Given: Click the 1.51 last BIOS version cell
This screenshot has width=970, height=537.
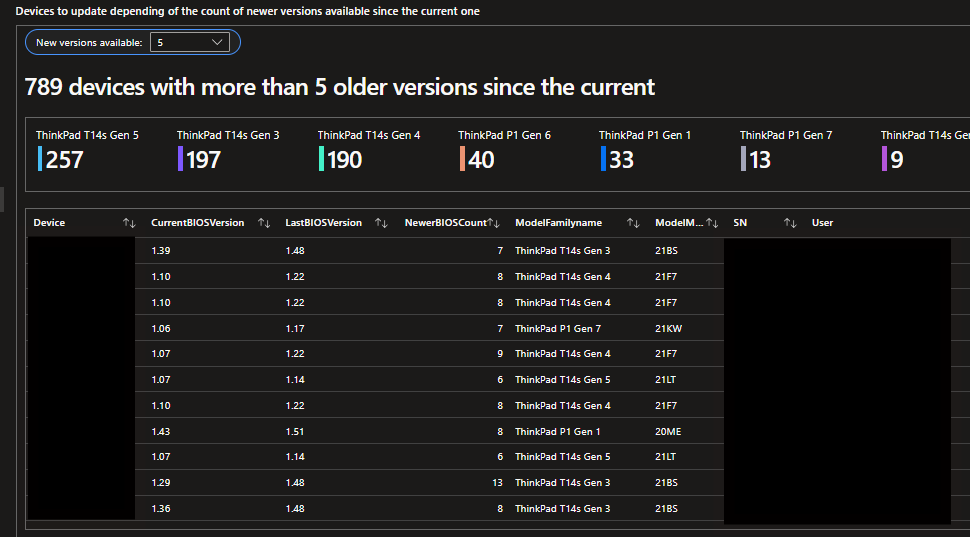Looking at the screenshot, I should [294, 431].
